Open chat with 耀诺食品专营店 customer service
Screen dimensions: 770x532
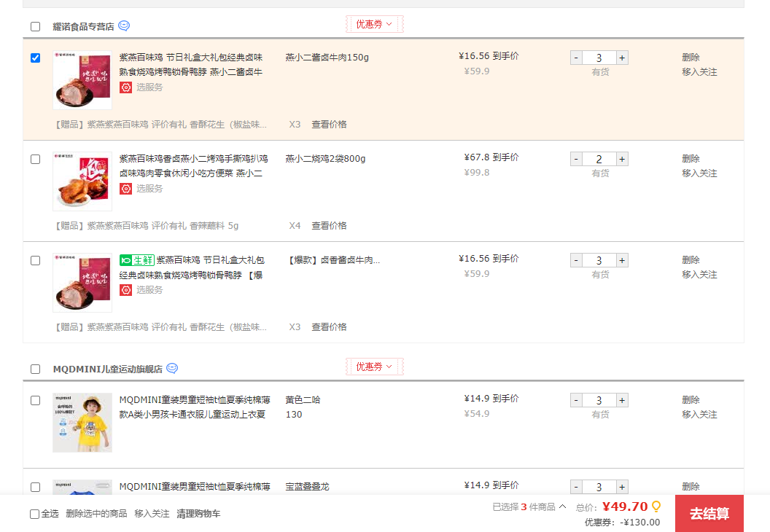(x=124, y=26)
